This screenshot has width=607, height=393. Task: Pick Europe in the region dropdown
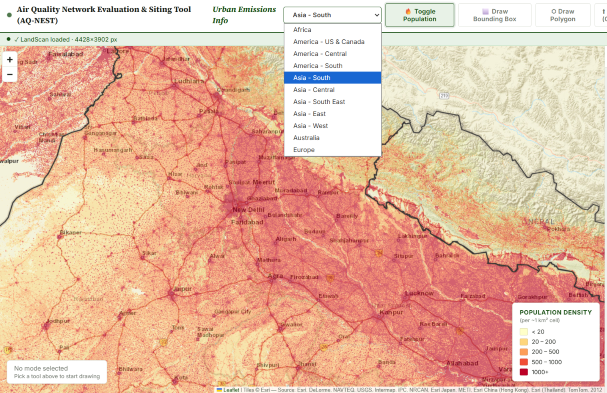[x=333, y=149]
